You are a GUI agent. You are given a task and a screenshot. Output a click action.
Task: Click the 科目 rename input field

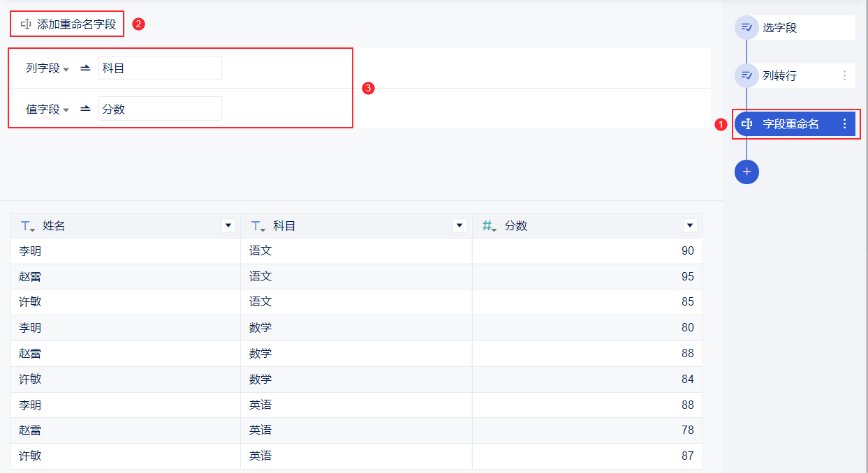(x=160, y=68)
